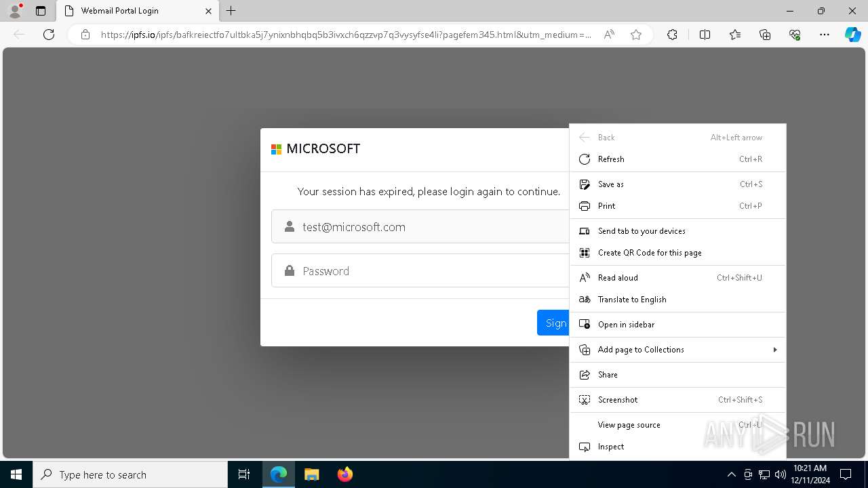868x488 pixels.
Task: Choose Print from the context menu
Action: [677, 205]
